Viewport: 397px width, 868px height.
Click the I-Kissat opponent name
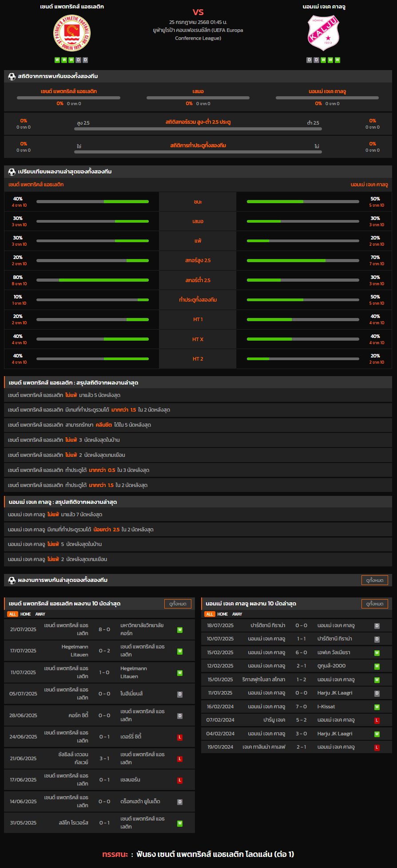tap(326, 707)
